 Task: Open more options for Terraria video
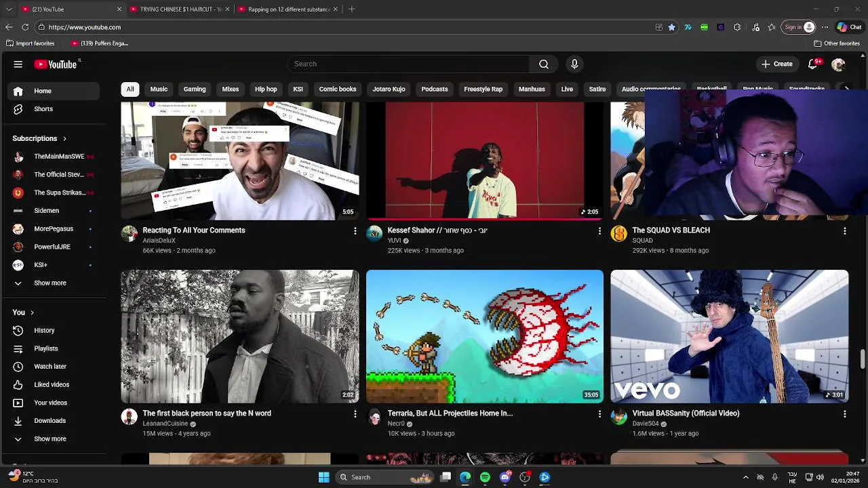(x=599, y=414)
